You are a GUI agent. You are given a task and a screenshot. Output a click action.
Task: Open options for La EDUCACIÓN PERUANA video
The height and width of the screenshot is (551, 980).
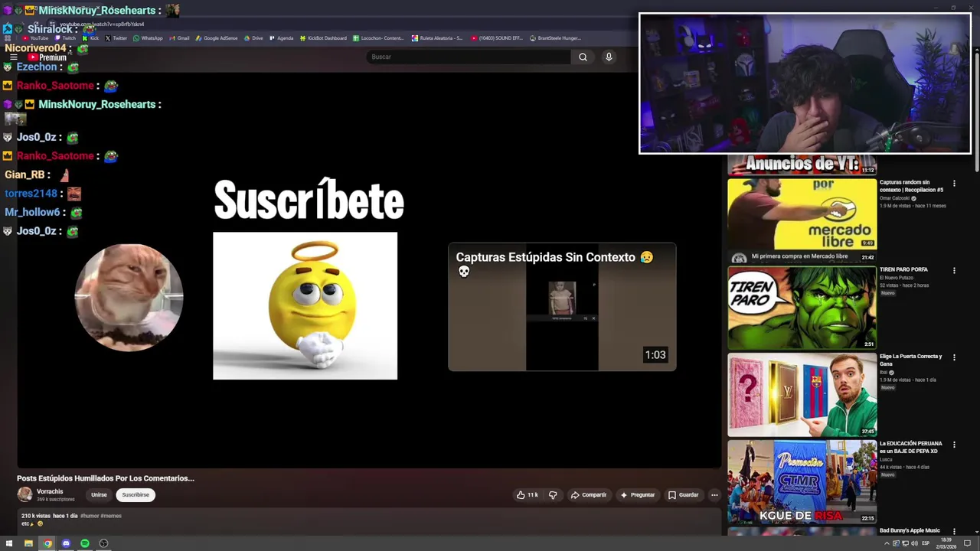click(954, 445)
